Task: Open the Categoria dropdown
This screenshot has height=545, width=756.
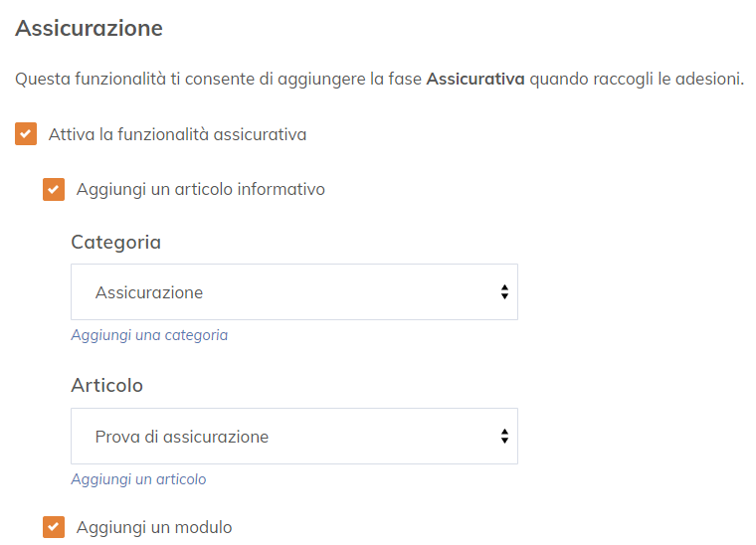Action: 293,292
